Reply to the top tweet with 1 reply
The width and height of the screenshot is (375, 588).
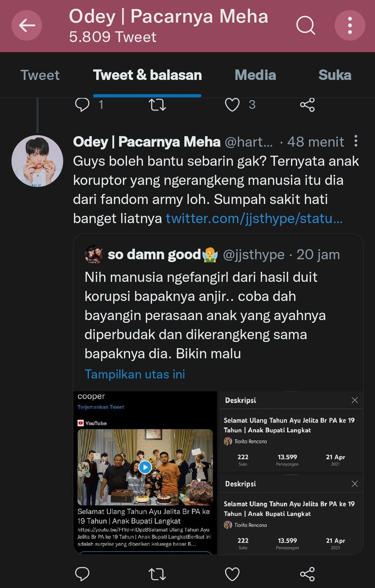(x=82, y=104)
